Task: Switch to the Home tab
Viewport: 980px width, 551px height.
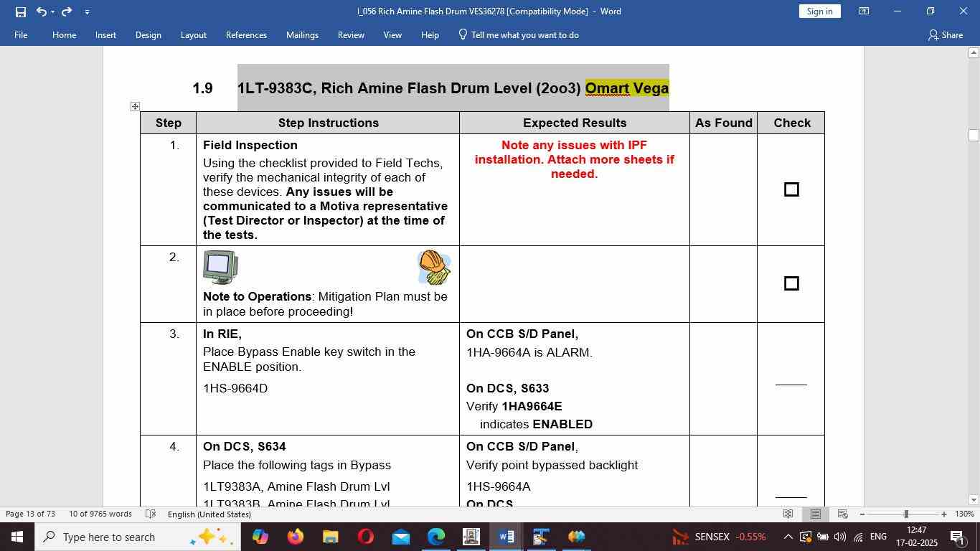Action: tap(64, 34)
